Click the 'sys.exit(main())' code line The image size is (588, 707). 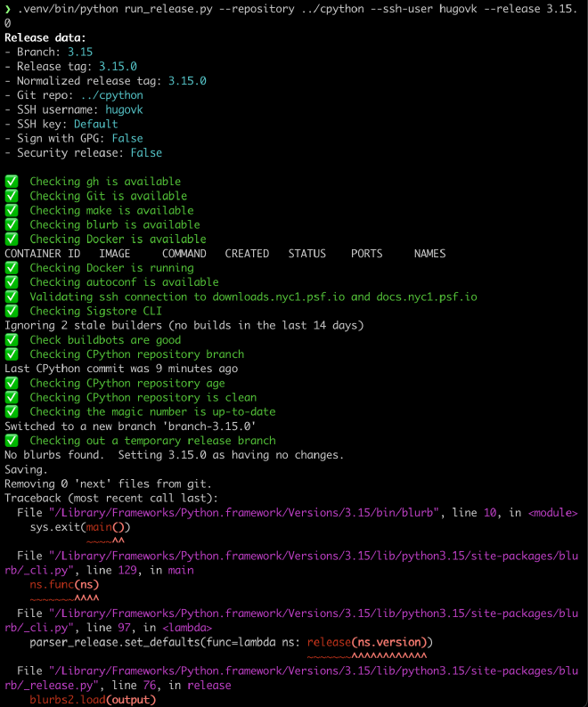[80, 527]
